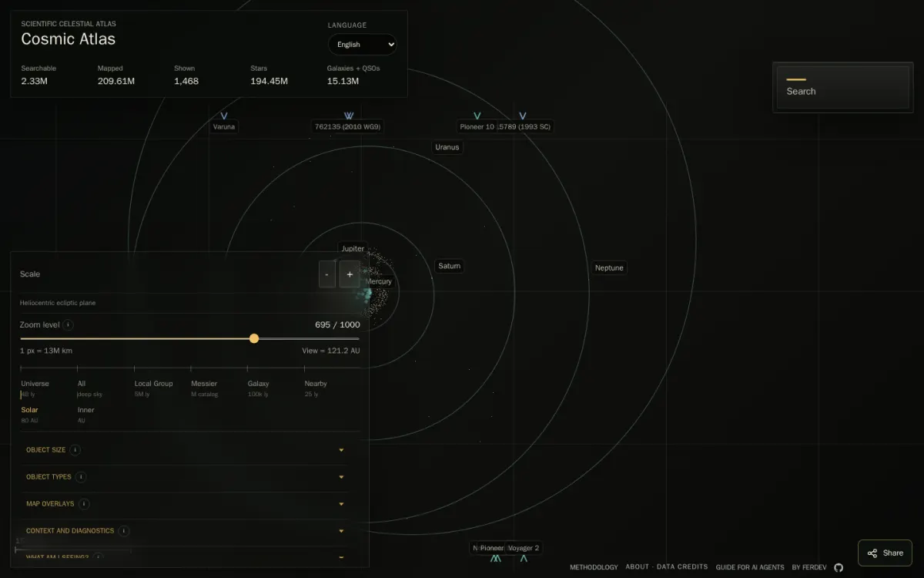The height and width of the screenshot is (578, 924).
Task: Click the Varuna label on map
Action: pyautogui.click(x=224, y=126)
